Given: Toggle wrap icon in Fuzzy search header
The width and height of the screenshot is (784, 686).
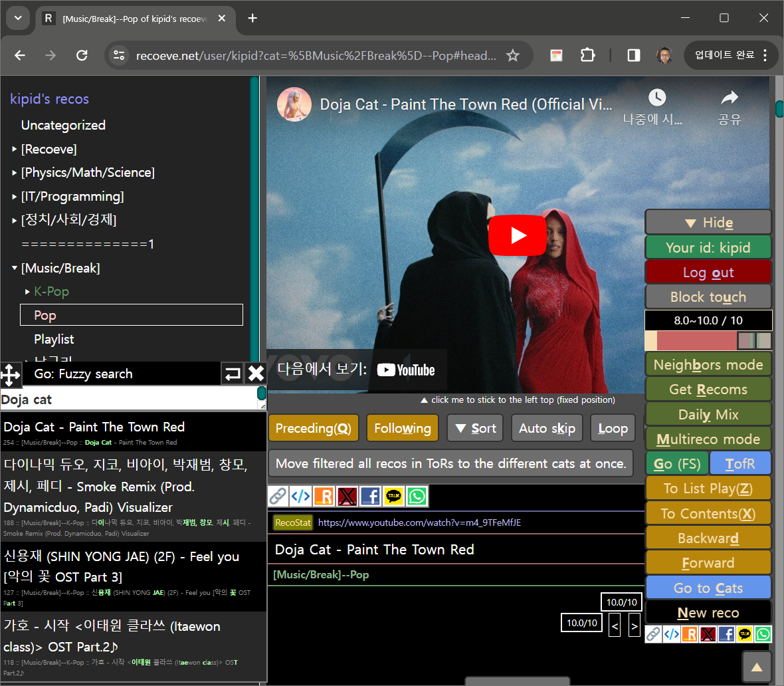Looking at the screenshot, I should coord(233,374).
